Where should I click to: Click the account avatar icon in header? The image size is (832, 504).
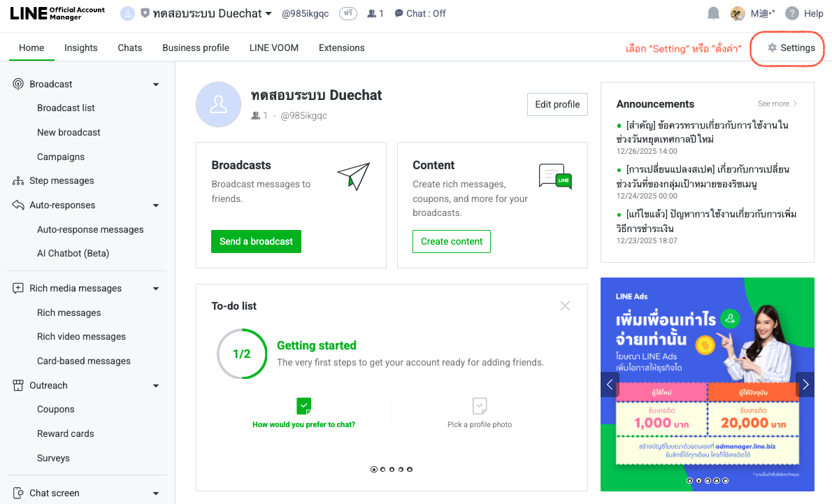[x=127, y=14]
